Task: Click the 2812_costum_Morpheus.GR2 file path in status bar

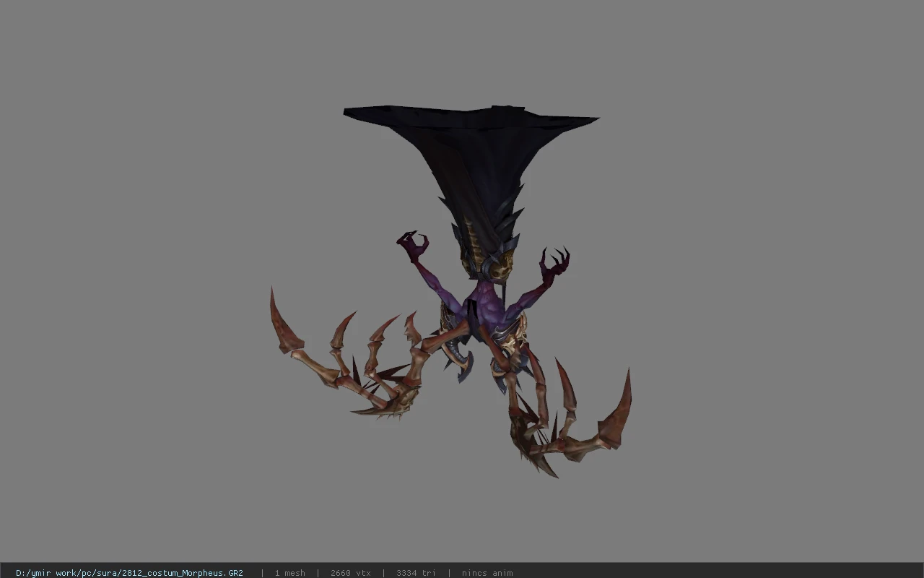Action: 129,573
